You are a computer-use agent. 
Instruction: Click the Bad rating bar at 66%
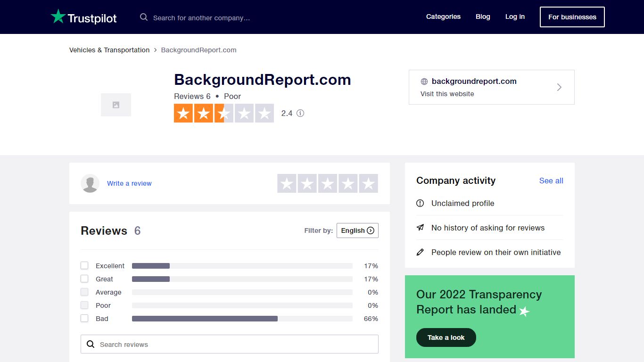point(242,319)
